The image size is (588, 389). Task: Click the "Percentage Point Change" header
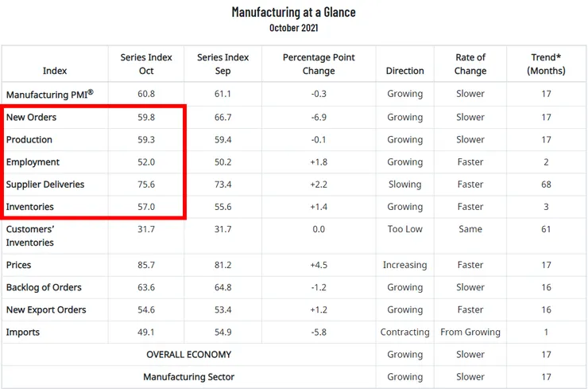point(319,64)
